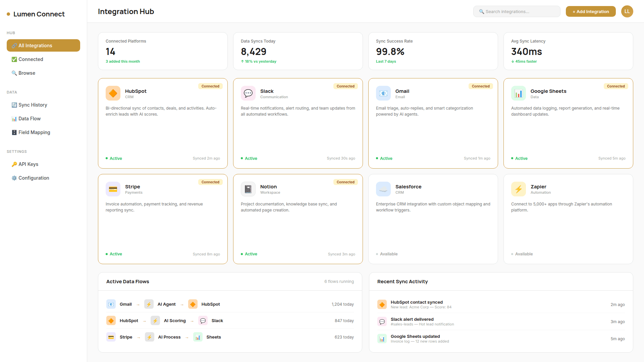Viewport: 644px width, 362px height.
Task: Click the AI Agent lightning icon in data flows
Action: (x=149, y=304)
